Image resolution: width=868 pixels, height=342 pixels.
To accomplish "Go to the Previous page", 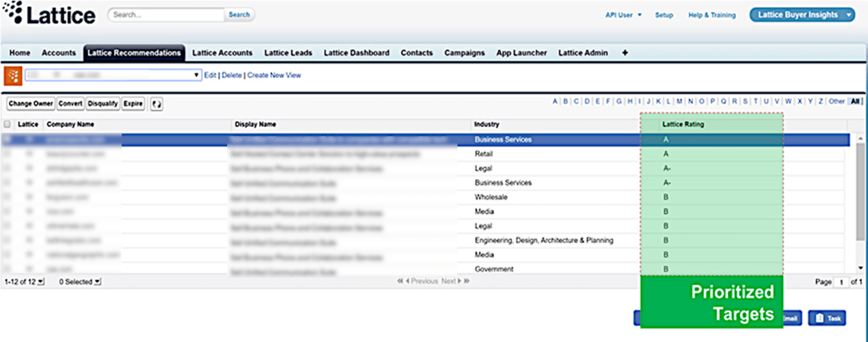I will click(x=422, y=281).
